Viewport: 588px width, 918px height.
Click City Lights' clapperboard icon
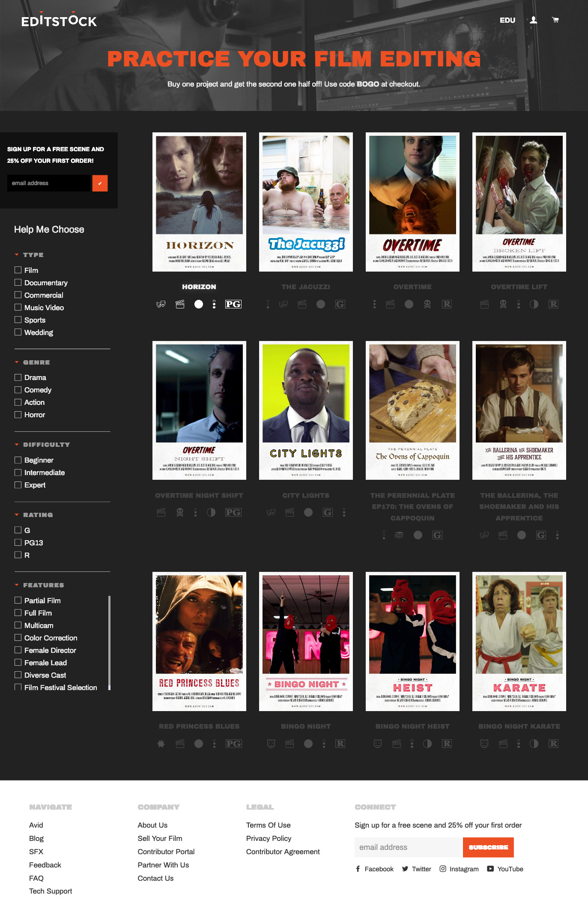(x=290, y=512)
